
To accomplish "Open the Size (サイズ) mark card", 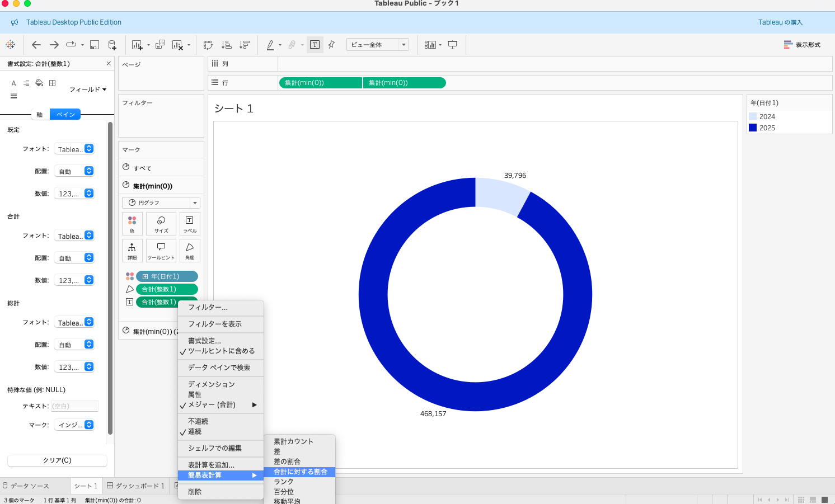I will click(x=161, y=224).
